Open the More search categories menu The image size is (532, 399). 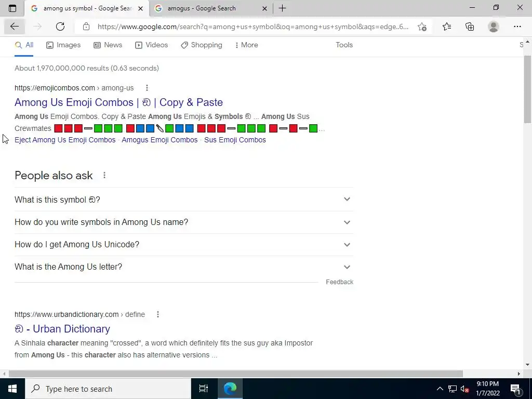[247, 45]
